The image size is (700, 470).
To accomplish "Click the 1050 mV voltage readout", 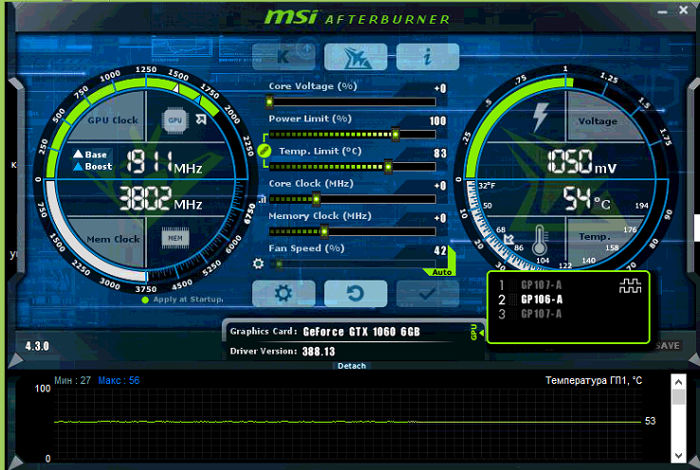I will tap(582, 162).
